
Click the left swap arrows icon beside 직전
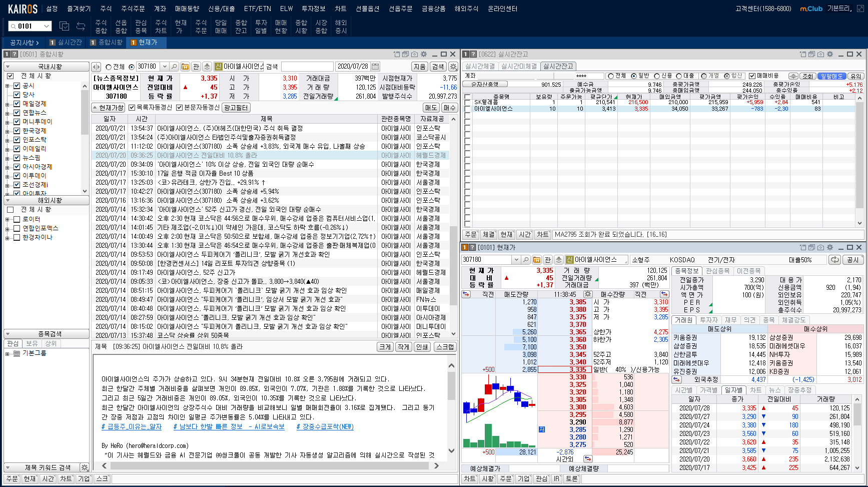pyautogui.click(x=466, y=294)
